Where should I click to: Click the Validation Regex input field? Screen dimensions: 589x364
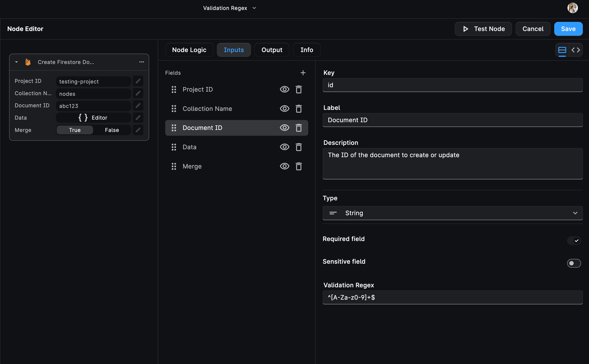(452, 297)
